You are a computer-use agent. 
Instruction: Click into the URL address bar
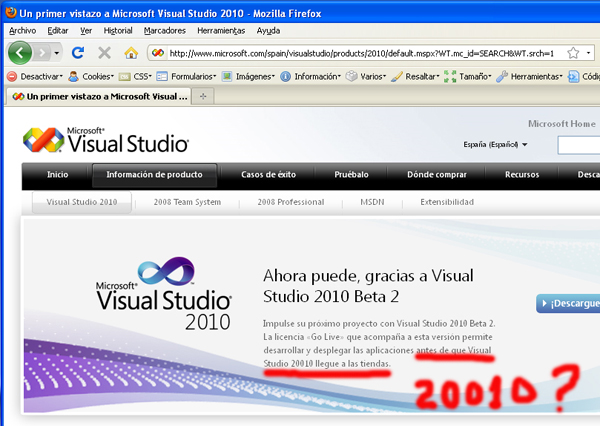point(350,52)
